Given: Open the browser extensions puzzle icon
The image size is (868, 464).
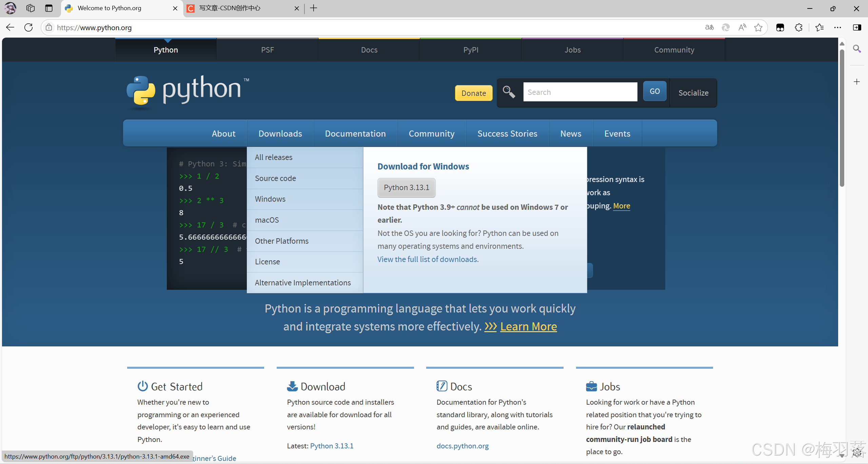Looking at the screenshot, I should [x=798, y=27].
